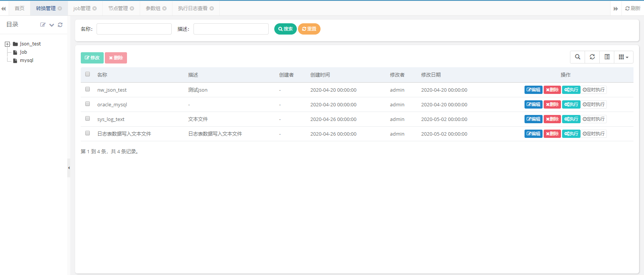Open the 节点管理 tab
The width and height of the screenshot is (644, 275).
tap(118, 8)
